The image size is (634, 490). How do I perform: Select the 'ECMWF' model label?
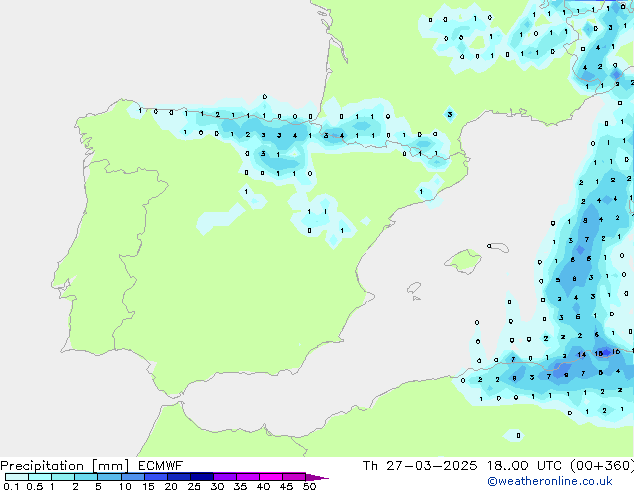[161, 466]
